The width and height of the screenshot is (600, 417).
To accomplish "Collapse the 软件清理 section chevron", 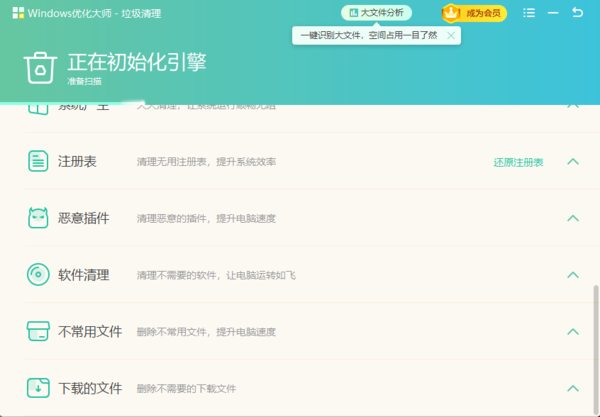I will tap(573, 275).
